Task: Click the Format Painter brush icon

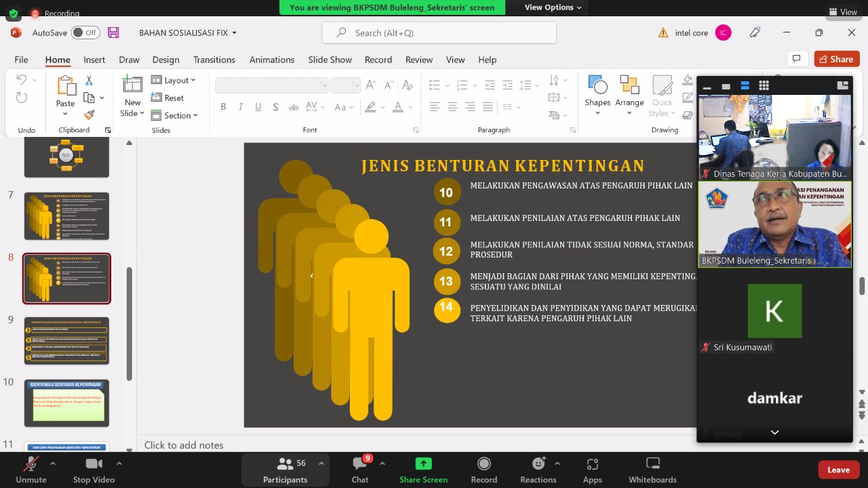Action: pyautogui.click(x=89, y=115)
